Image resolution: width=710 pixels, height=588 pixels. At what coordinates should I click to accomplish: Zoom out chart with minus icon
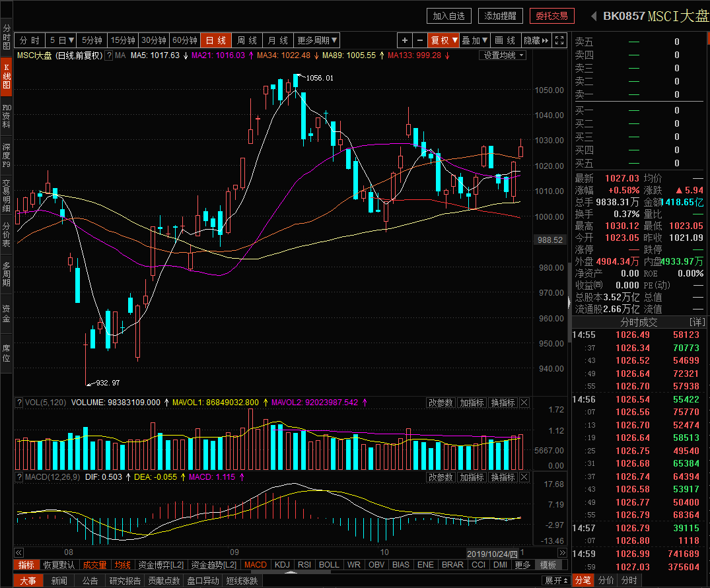[x=420, y=40]
